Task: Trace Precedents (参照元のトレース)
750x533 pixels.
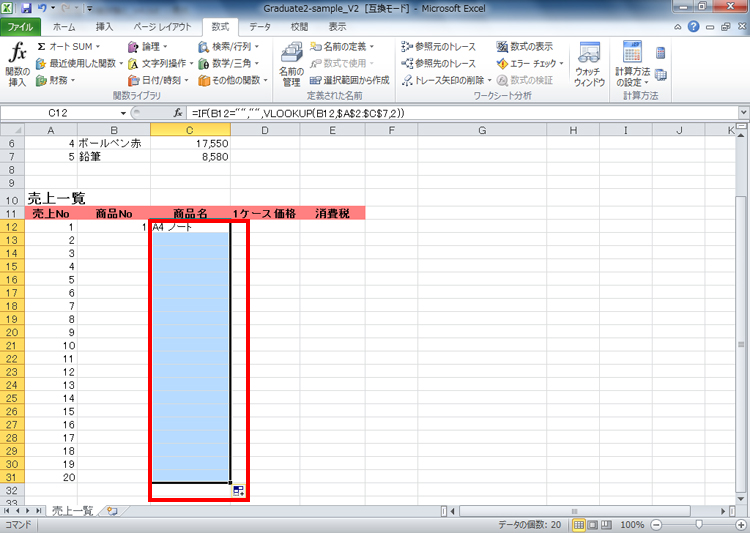Action: (x=439, y=46)
